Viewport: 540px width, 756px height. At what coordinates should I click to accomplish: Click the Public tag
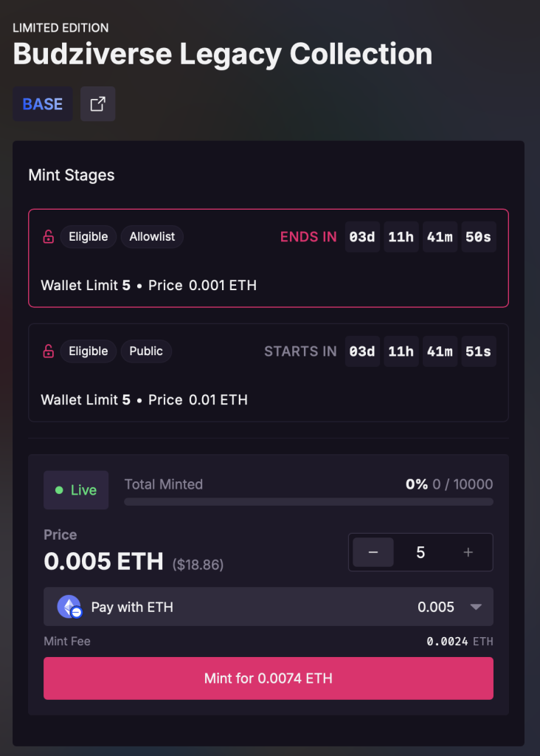coord(146,351)
